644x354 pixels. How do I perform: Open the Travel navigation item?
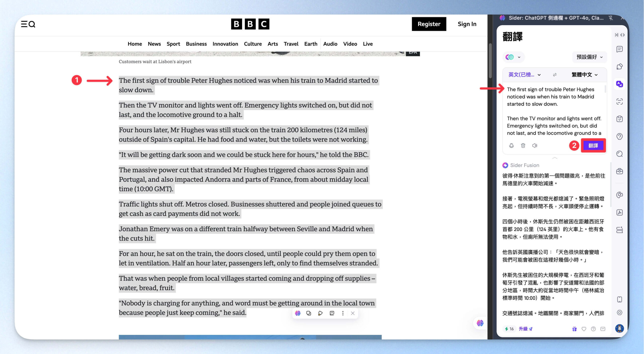(x=291, y=44)
